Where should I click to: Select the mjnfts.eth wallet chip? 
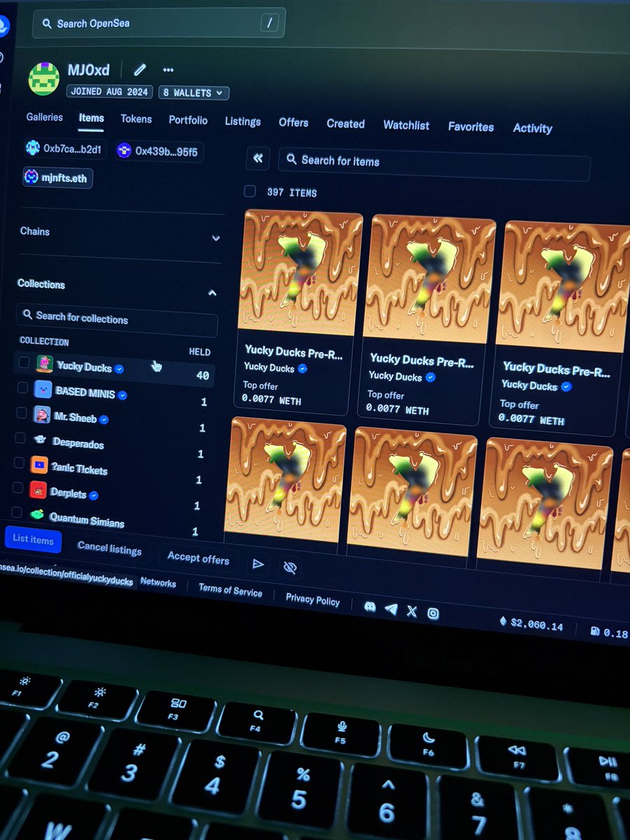57,178
